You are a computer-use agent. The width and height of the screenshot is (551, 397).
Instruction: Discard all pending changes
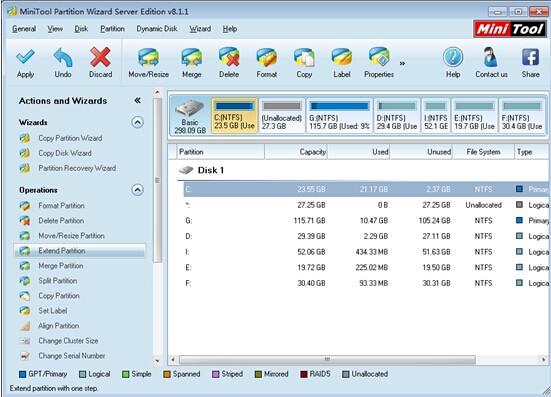pyautogui.click(x=101, y=63)
